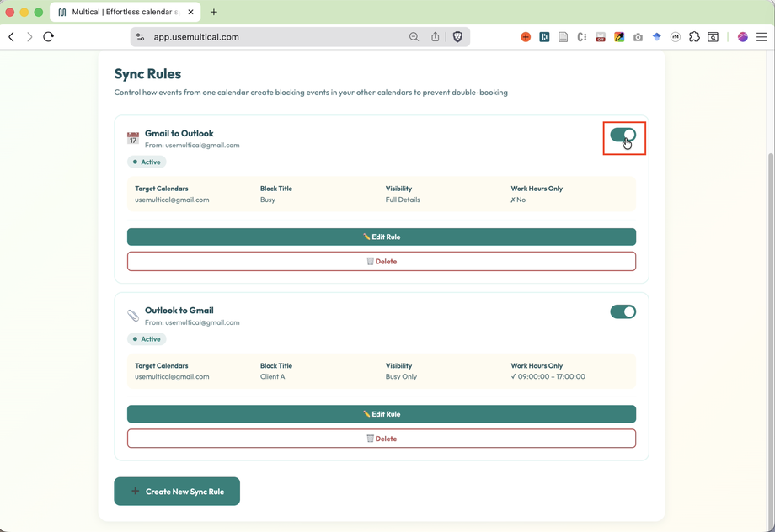The height and width of the screenshot is (532, 775).
Task: Click the 'Busy' block title value
Action: 268,199
